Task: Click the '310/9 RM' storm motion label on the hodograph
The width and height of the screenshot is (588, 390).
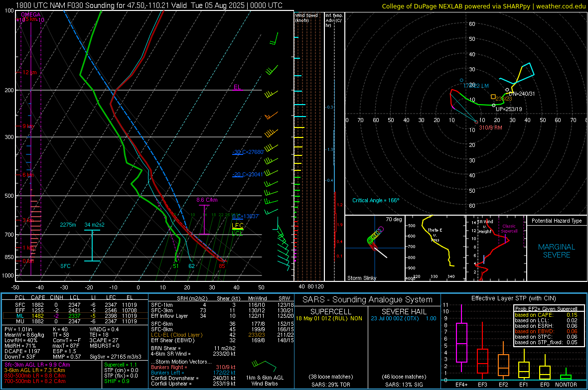Action: point(490,128)
